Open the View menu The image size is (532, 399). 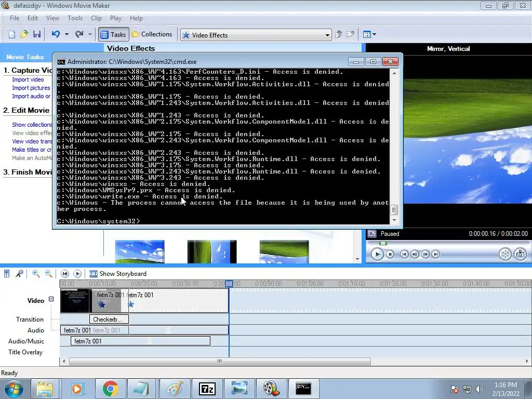pos(52,18)
